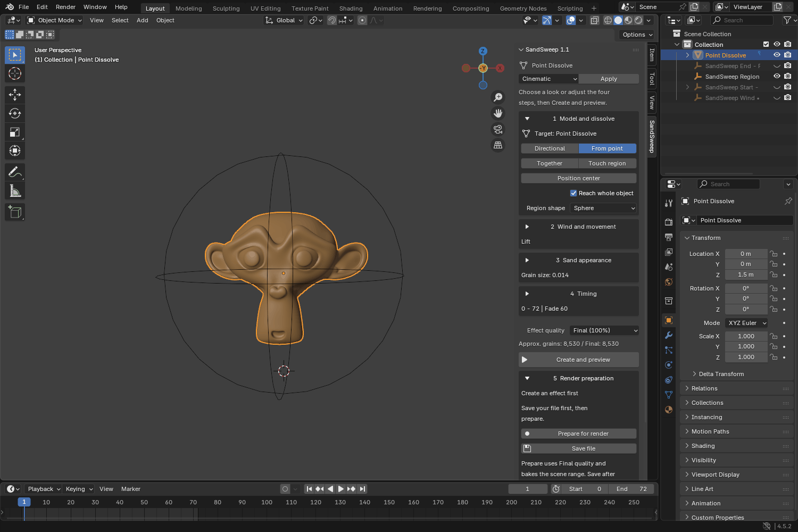This screenshot has height=532, width=798.
Task: Toggle proportional editing in header
Action: tap(362, 20)
